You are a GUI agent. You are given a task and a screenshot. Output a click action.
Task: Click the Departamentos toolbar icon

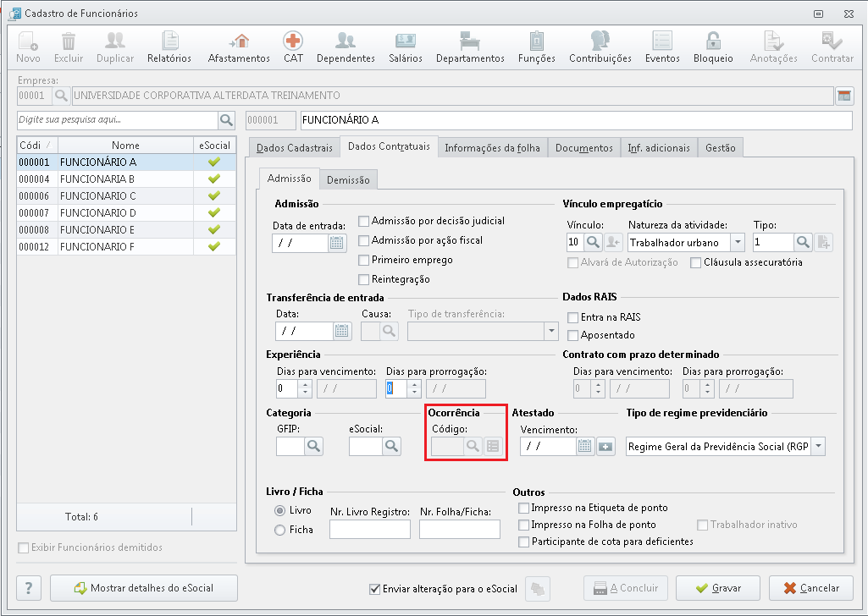(470, 47)
